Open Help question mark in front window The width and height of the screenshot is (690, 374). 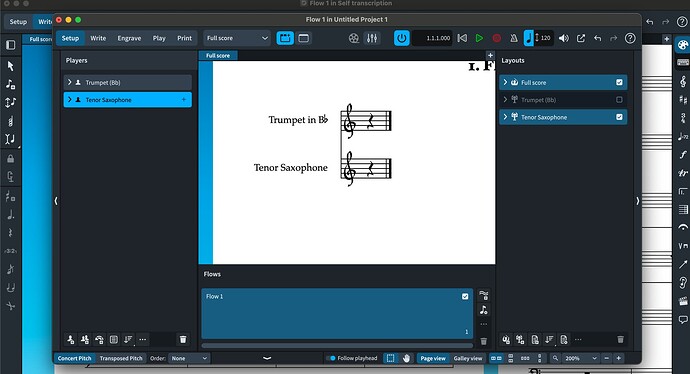(630, 38)
